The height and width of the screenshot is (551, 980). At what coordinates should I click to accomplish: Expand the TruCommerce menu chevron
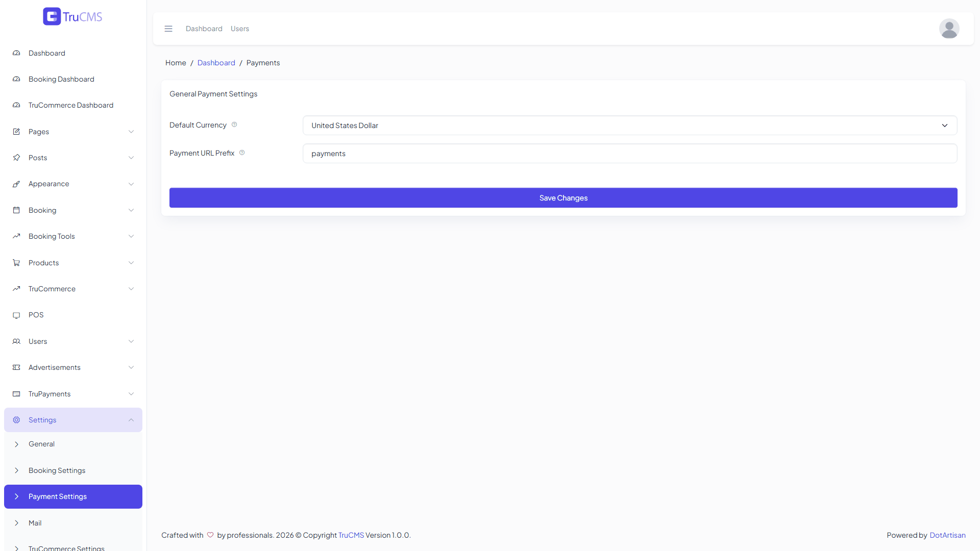tap(131, 289)
